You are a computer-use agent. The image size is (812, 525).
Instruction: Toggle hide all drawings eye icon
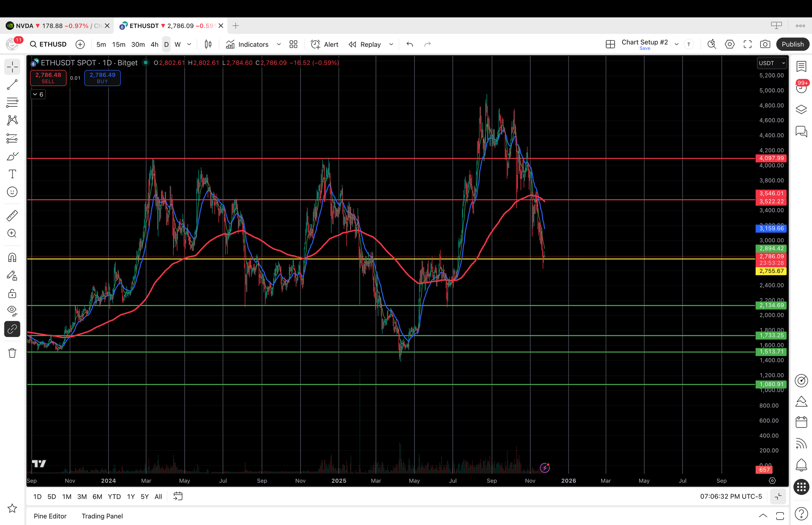[12, 311]
